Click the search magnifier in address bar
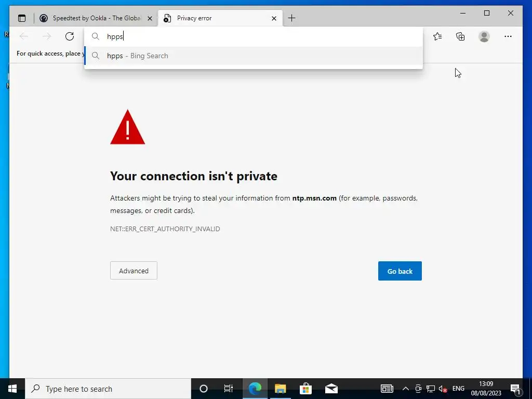This screenshot has height=399, width=532. (x=96, y=36)
